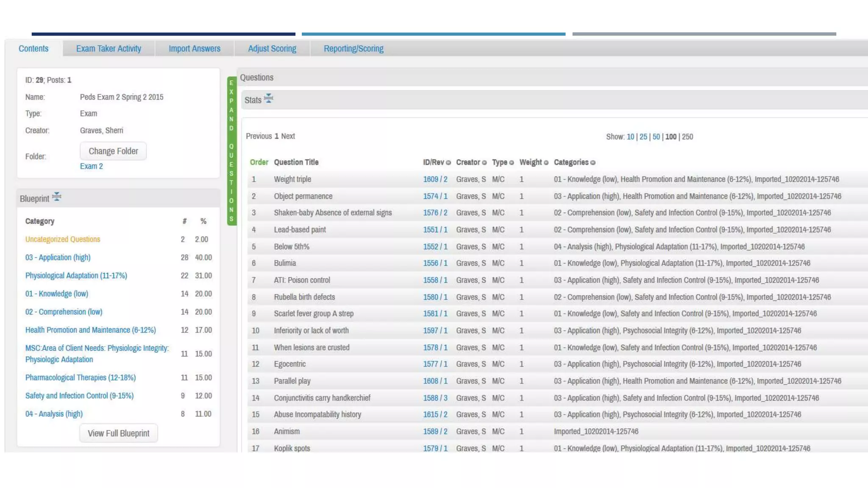This screenshot has width=868, height=488.
Task: Expand questions using green vertical bar
Action: click(231, 151)
